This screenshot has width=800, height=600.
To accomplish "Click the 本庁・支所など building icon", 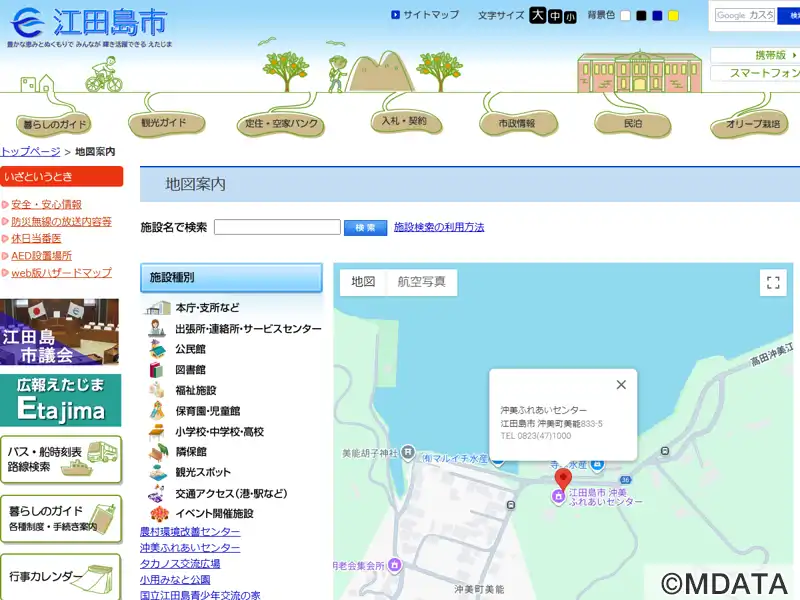I will point(157,308).
